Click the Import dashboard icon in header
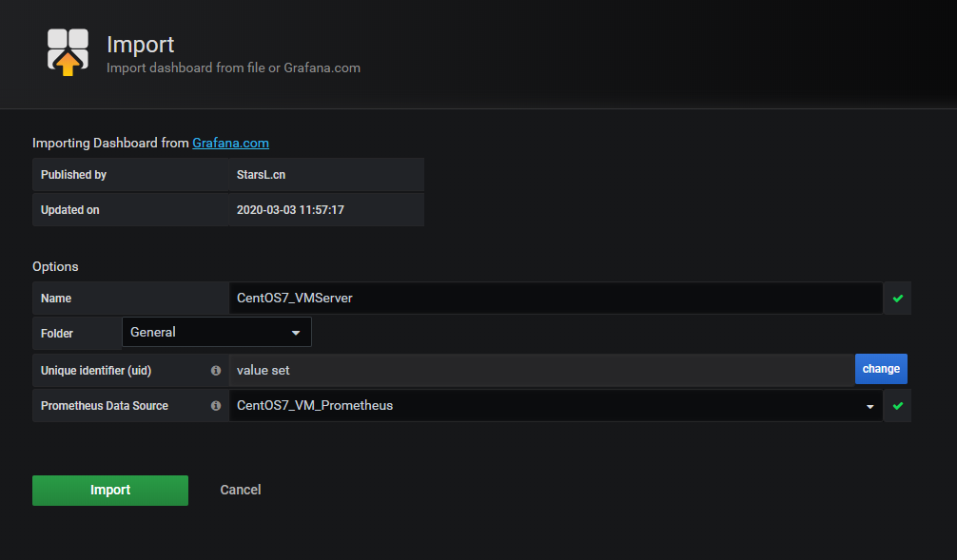 coord(68,52)
